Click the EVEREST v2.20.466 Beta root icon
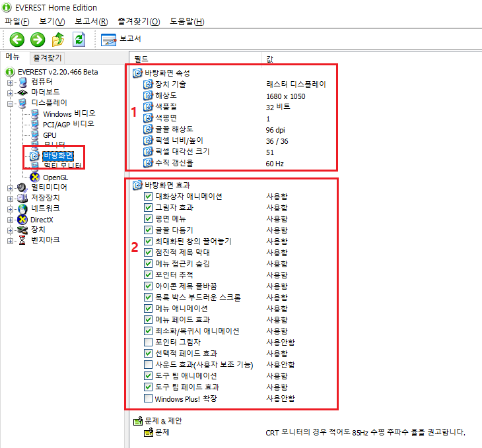Screen dimensions: 482x448 tap(10, 72)
